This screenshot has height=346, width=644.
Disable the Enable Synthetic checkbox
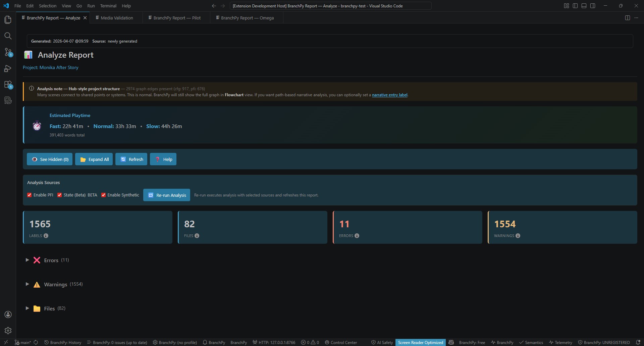coord(104,195)
